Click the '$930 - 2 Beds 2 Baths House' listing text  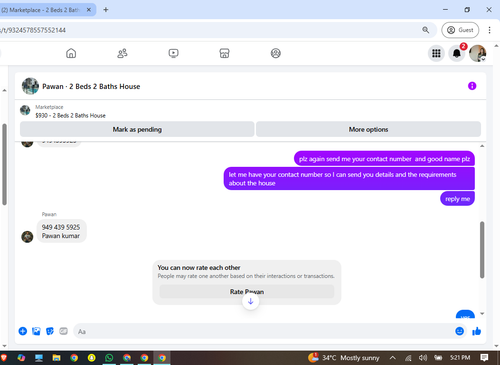click(70, 115)
